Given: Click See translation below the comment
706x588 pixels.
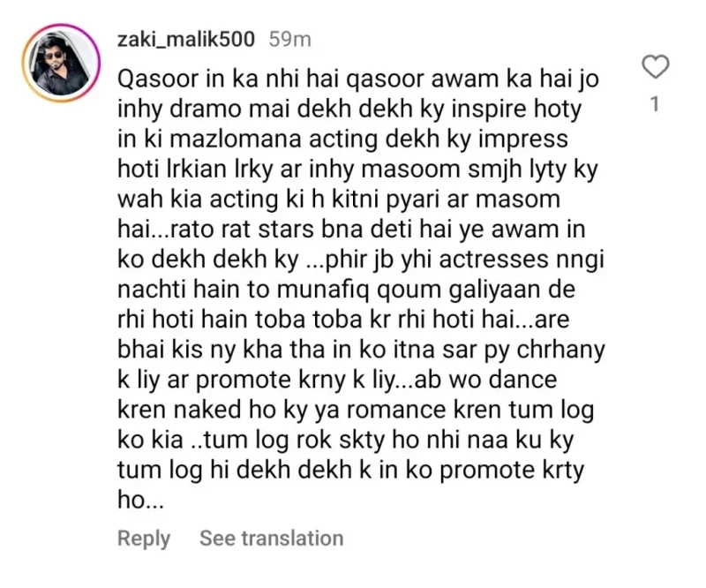Looking at the screenshot, I should click(272, 538).
